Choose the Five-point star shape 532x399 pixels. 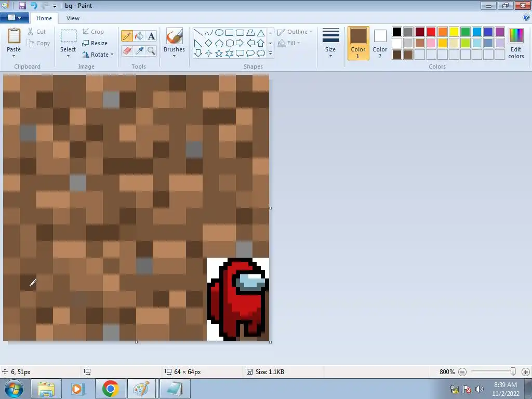click(219, 54)
